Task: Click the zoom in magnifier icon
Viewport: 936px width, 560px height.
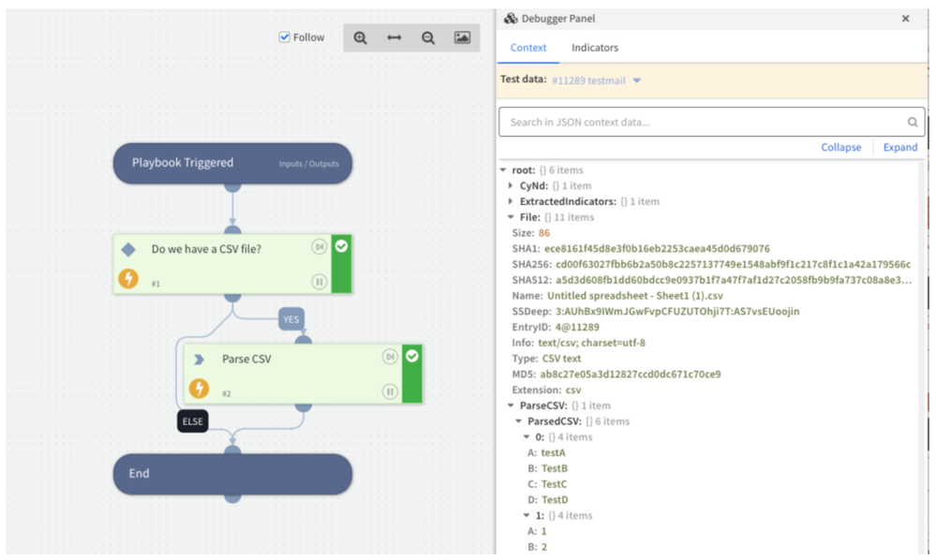Action: coord(361,37)
